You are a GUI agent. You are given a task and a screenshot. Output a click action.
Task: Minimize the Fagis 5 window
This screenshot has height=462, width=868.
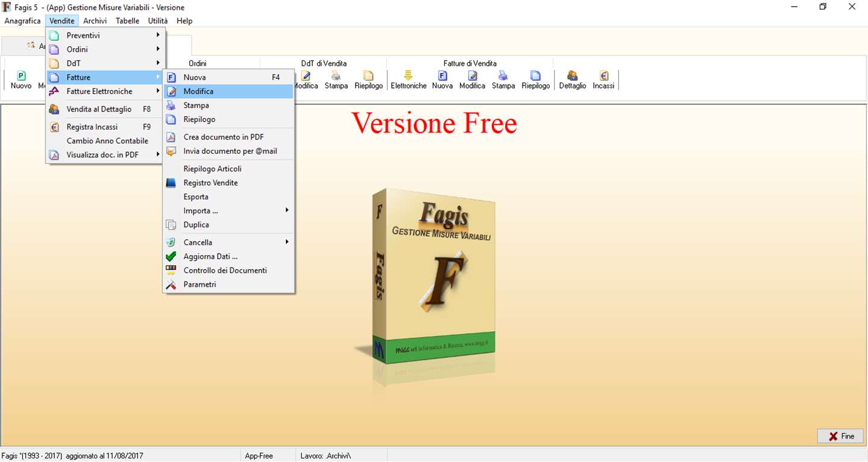[x=794, y=7]
